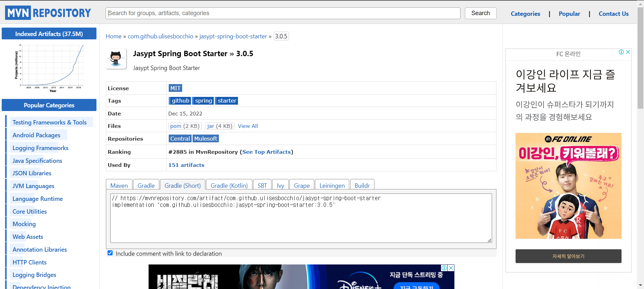Close the bottom Disney banner ad
This screenshot has height=289, width=644.
point(451,268)
